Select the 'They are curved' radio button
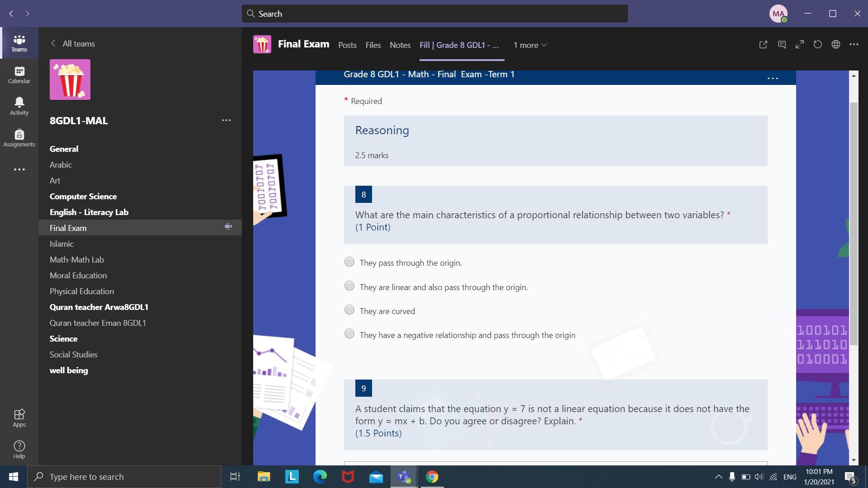The width and height of the screenshot is (868, 488). tap(349, 310)
